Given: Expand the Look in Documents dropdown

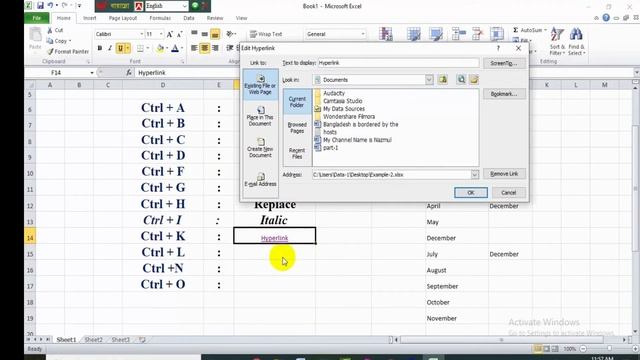Looking at the screenshot, I should click(x=429, y=80).
